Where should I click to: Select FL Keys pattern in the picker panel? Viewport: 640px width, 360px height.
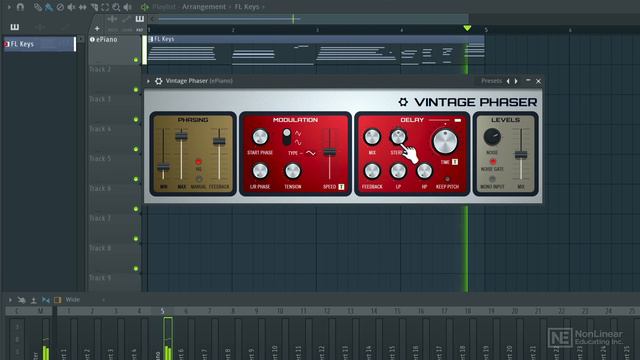[x=40, y=44]
